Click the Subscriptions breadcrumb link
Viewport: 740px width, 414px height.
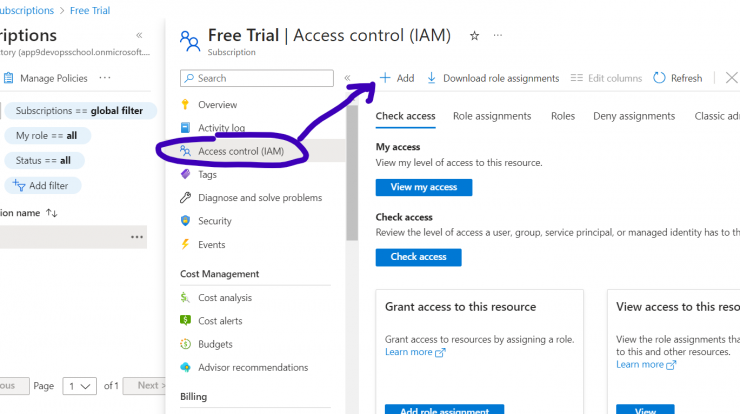coord(27,10)
